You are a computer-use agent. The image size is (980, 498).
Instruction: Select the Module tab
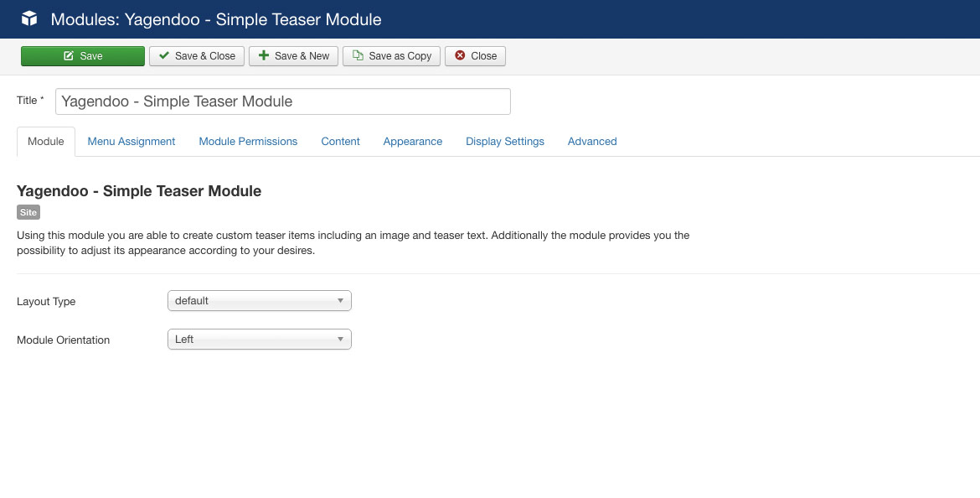[x=46, y=142]
